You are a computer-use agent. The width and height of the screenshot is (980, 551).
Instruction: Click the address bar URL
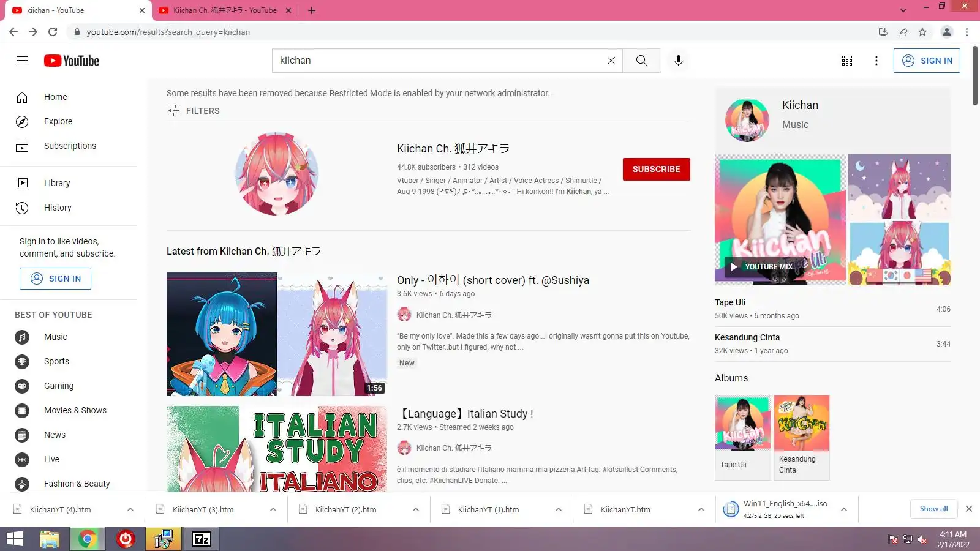pos(168,32)
